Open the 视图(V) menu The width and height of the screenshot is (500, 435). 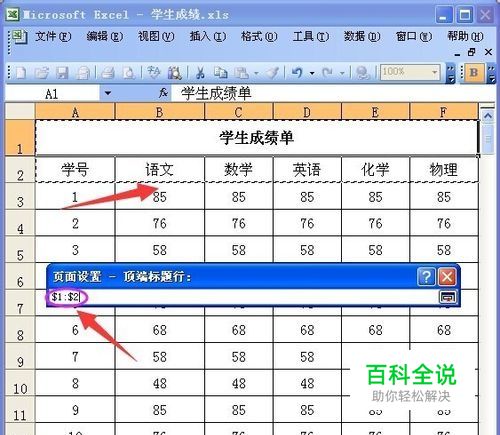coord(156,36)
